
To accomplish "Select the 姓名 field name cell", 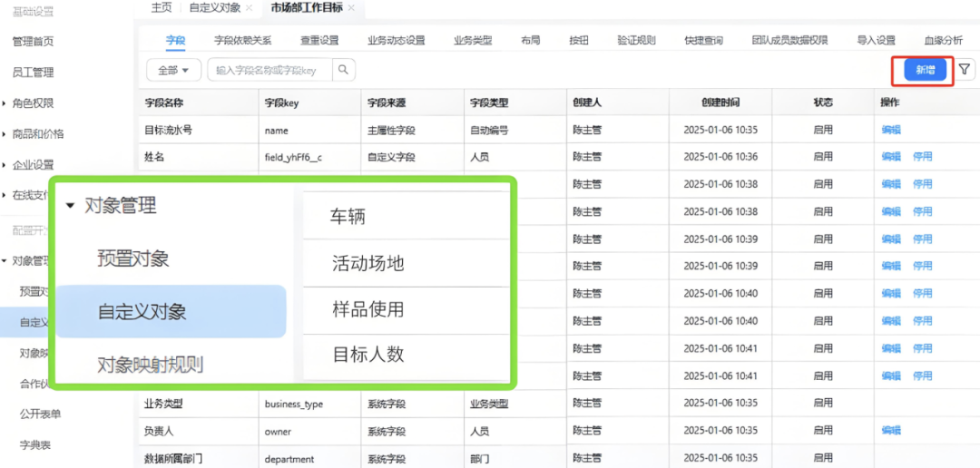I will (x=153, y=157).
